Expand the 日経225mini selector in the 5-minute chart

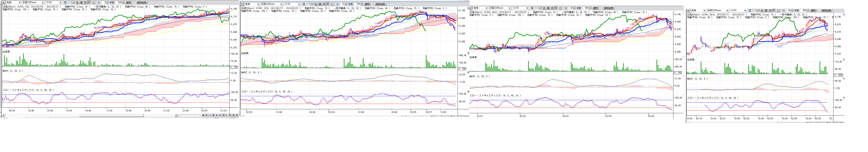coord(42,3)
